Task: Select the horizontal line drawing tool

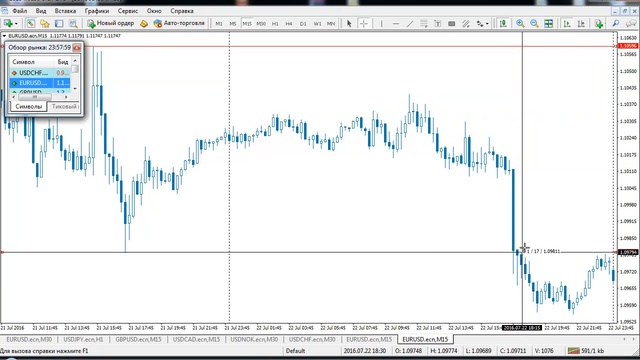Action: (396, 24)
